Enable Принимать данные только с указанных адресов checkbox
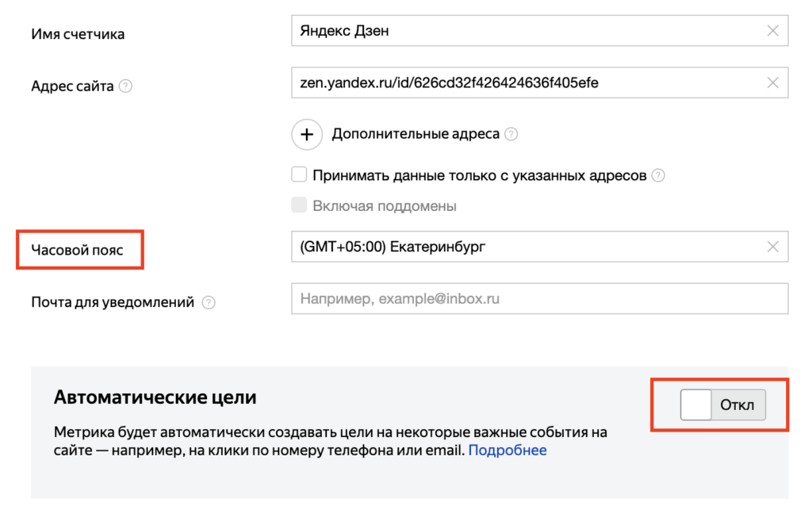Image resolution: width=812 pixels, height=510 pixels. tap(299, 174)
